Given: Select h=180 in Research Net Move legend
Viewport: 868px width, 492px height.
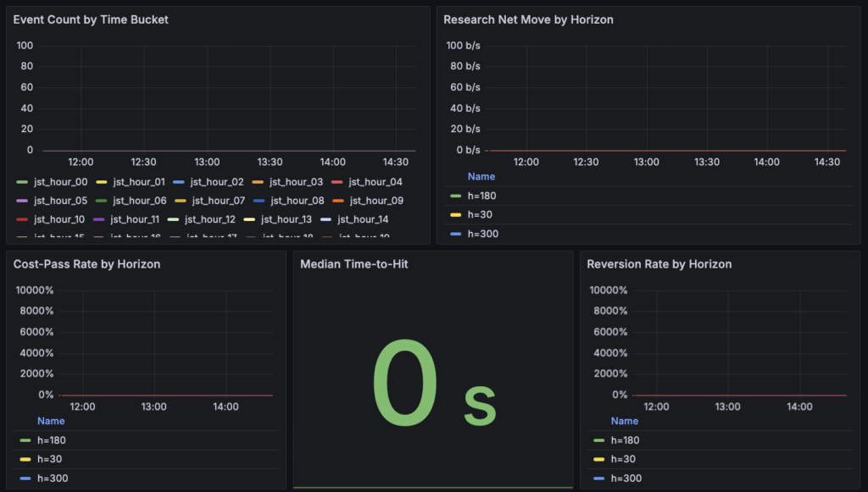Looking at the screenshot, I should (482, 196).
